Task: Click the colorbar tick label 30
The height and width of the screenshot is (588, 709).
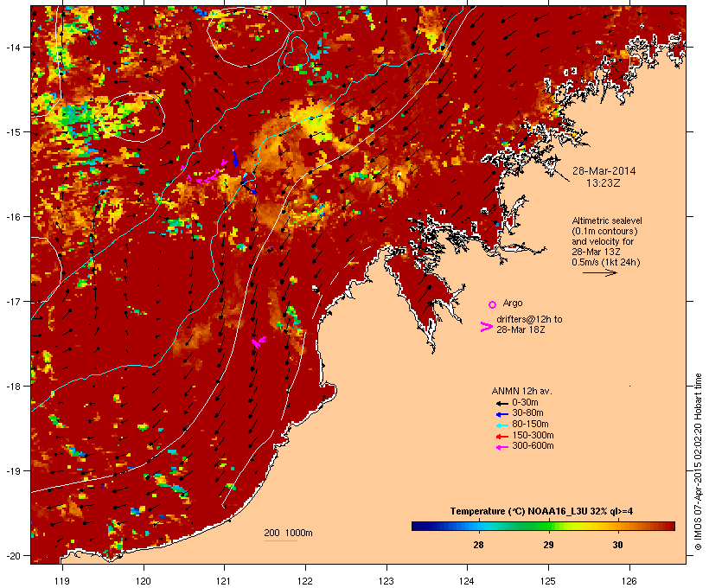Action: tap(617, 545)
